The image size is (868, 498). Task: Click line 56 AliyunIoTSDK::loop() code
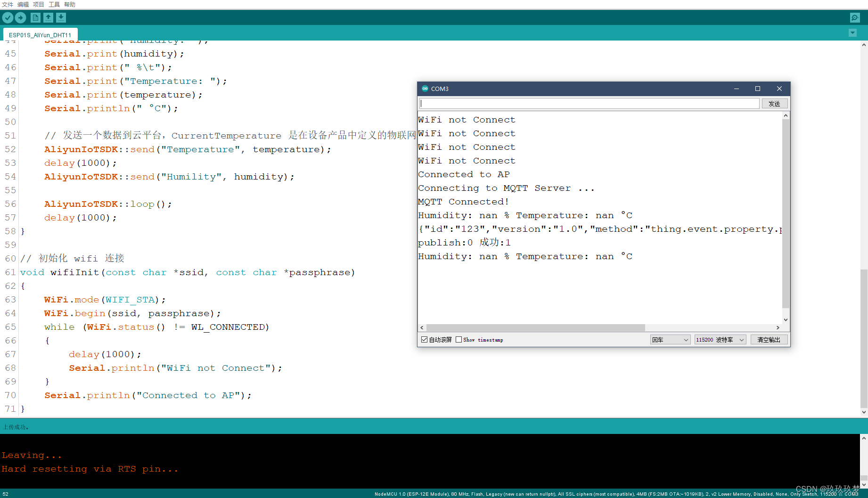[x=108, y=204]
